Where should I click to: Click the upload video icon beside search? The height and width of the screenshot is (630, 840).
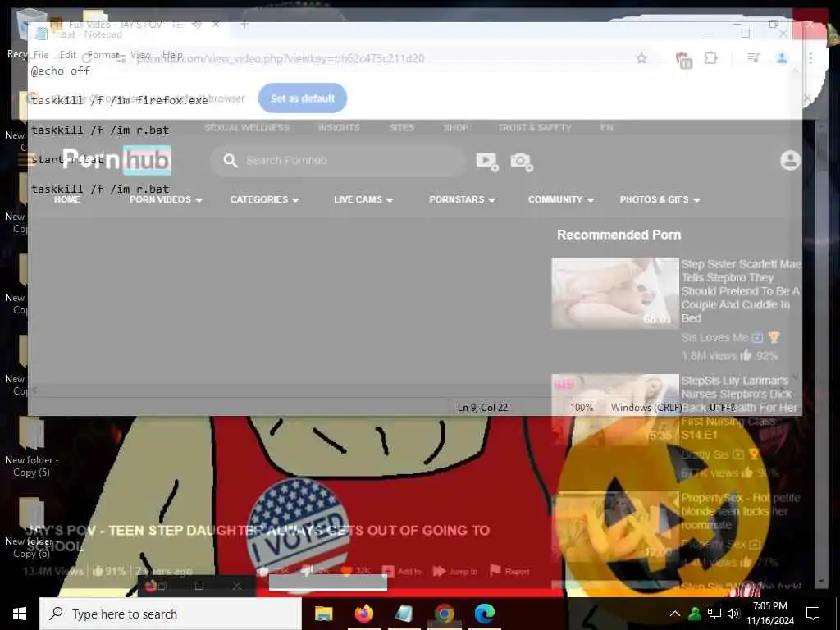pyautogui.click(x=487, y=161)
